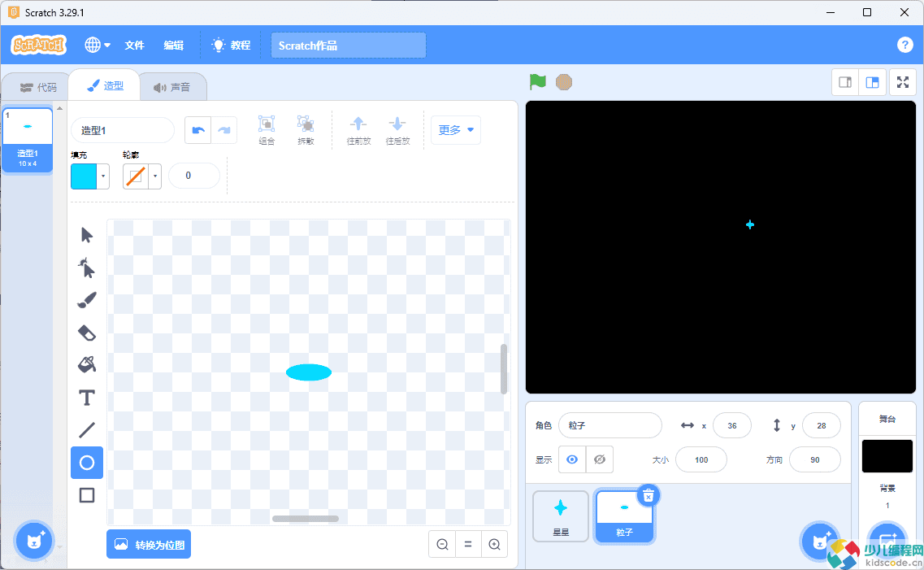Switch to the 代码 tab
924x570 pixels.
tap(38, 87)
